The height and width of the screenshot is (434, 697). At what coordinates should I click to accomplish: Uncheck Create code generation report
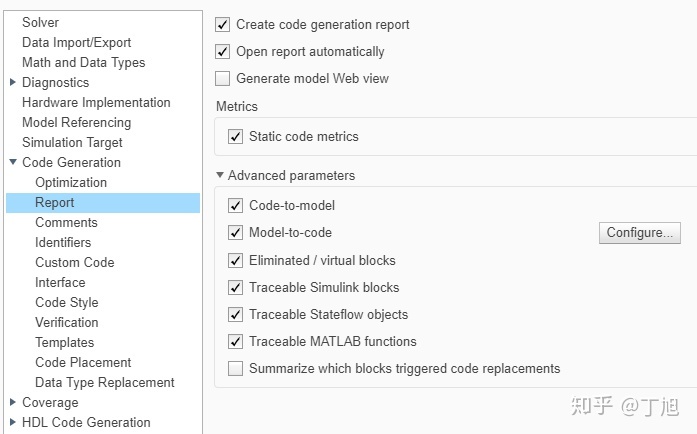pyautogui.click(x=223, y=24)
